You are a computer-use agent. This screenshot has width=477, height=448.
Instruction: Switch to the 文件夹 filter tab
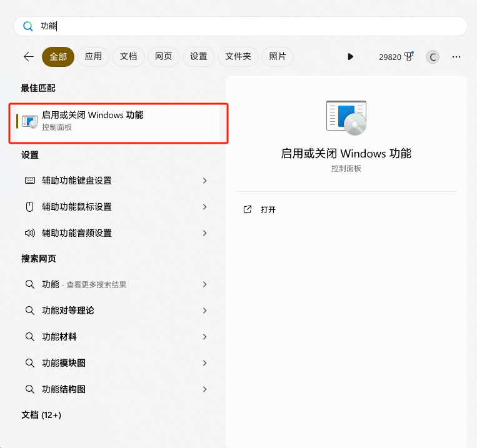(x=238, y=57)
